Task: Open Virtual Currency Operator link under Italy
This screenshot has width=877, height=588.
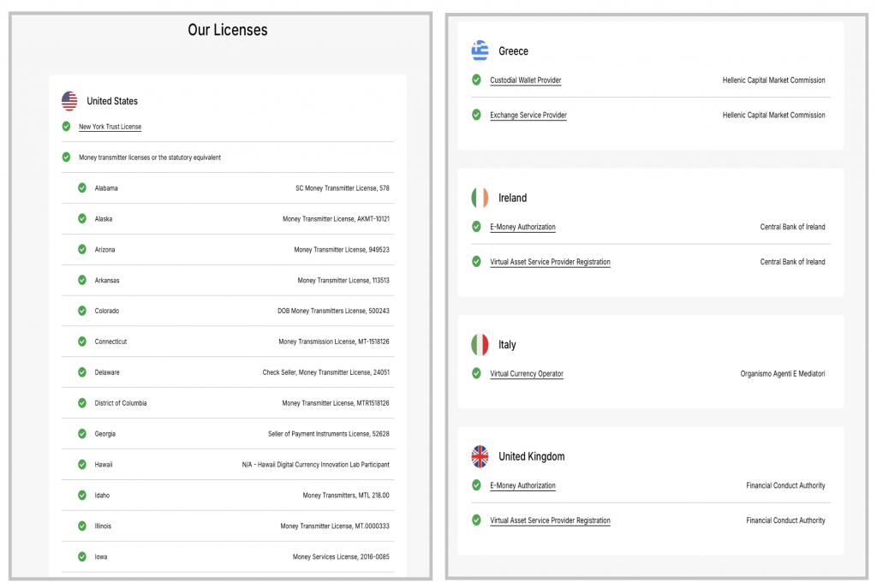Action: [527, 374]
